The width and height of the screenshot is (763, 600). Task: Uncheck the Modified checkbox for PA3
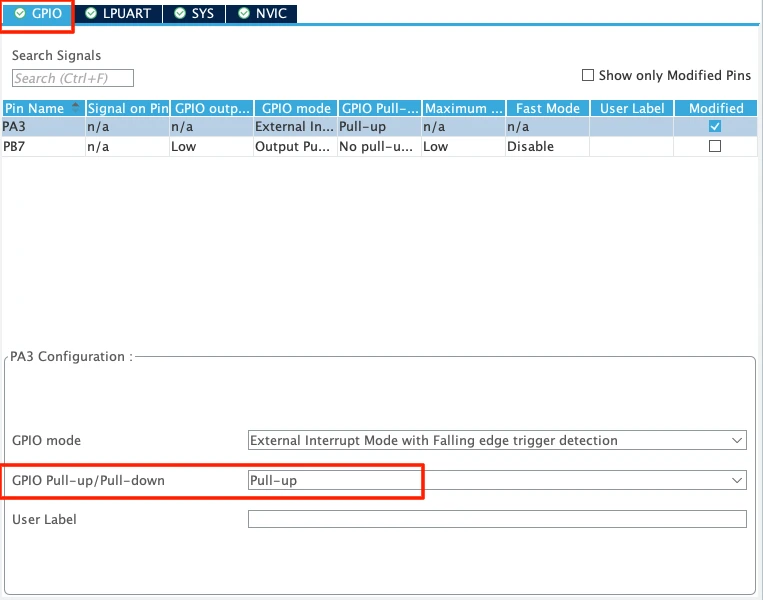tap(714, 127)
